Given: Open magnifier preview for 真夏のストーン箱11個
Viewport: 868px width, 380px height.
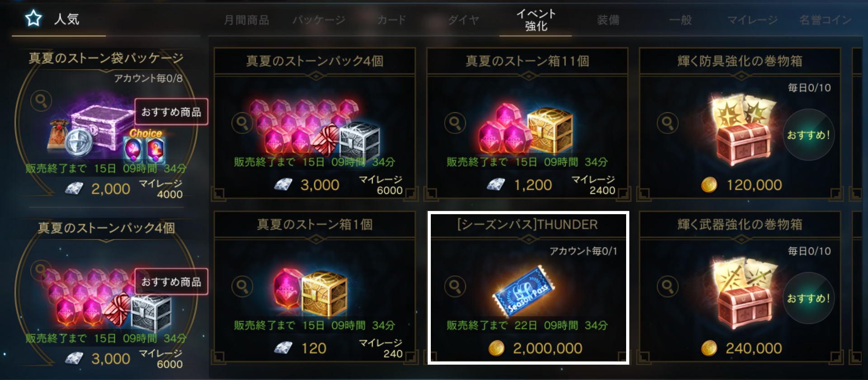Looking at the screenshot, I should [455, 122].
